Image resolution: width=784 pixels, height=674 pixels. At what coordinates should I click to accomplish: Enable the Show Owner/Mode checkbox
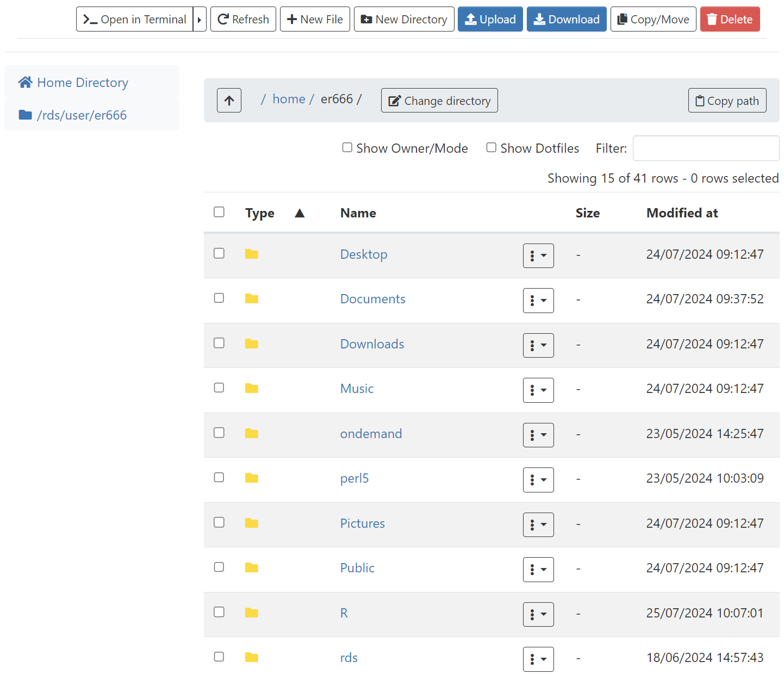click(x=347, y=148)
